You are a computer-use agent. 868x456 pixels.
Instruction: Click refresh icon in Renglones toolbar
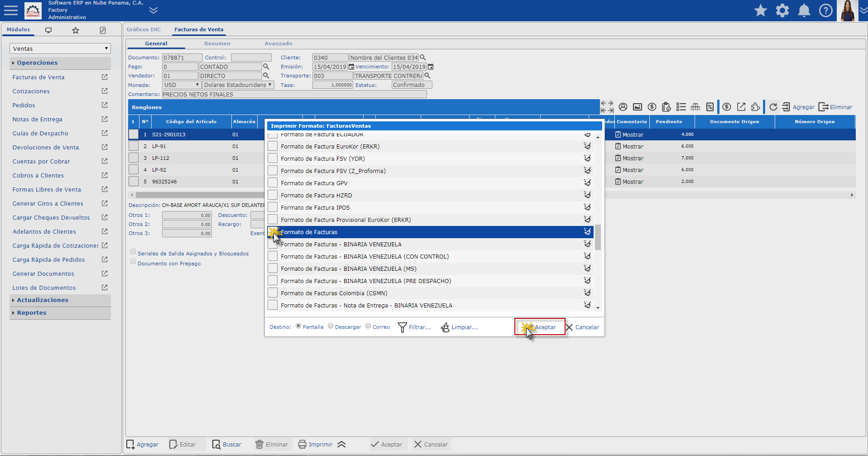773,107
